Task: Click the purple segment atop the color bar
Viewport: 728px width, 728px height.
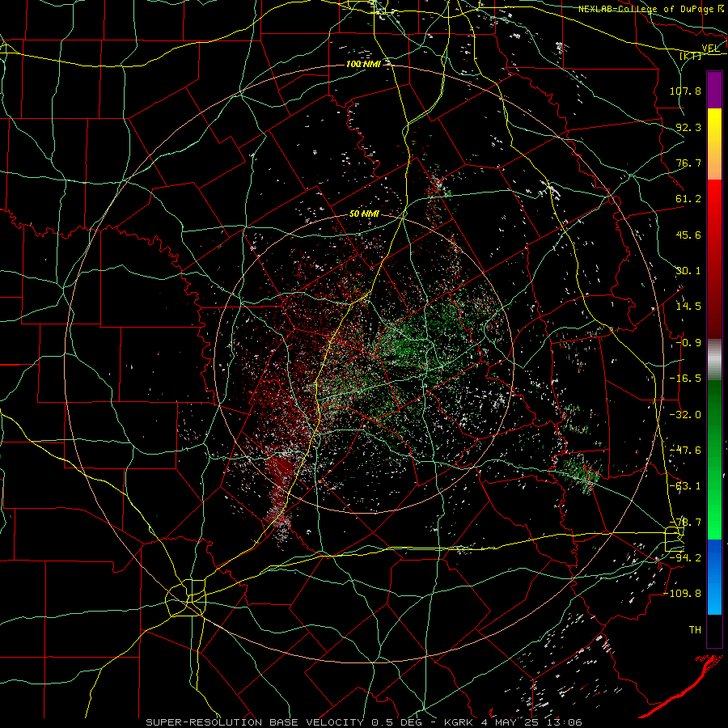Action: tap(714, 90)
